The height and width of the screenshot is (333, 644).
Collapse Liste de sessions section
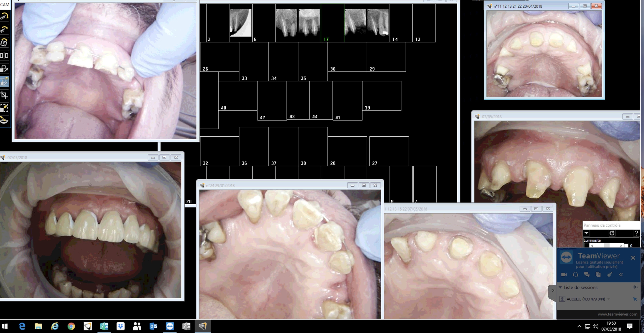(560, 287)
